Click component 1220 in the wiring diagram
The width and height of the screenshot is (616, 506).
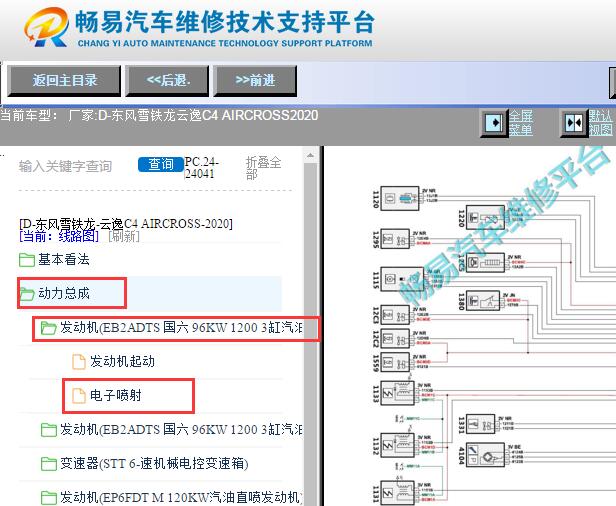tap(485, 218)
